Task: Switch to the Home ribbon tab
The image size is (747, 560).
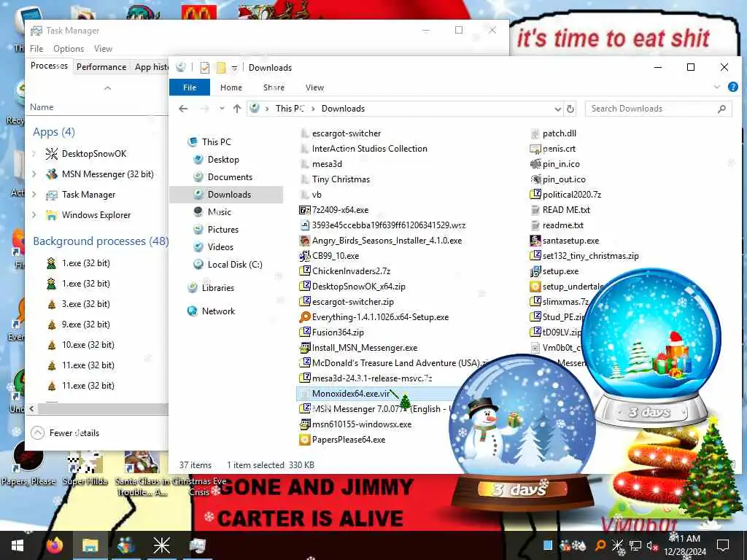Action: 231,87
